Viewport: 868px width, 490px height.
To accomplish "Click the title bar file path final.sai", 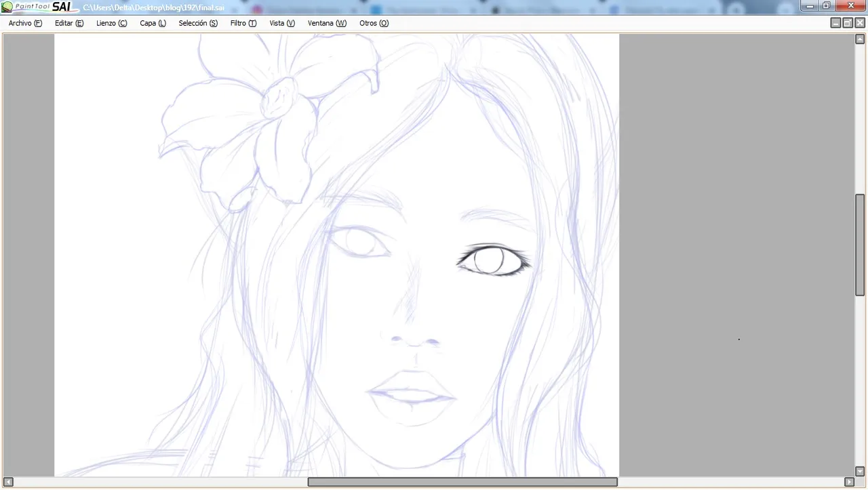I will 153,7.
